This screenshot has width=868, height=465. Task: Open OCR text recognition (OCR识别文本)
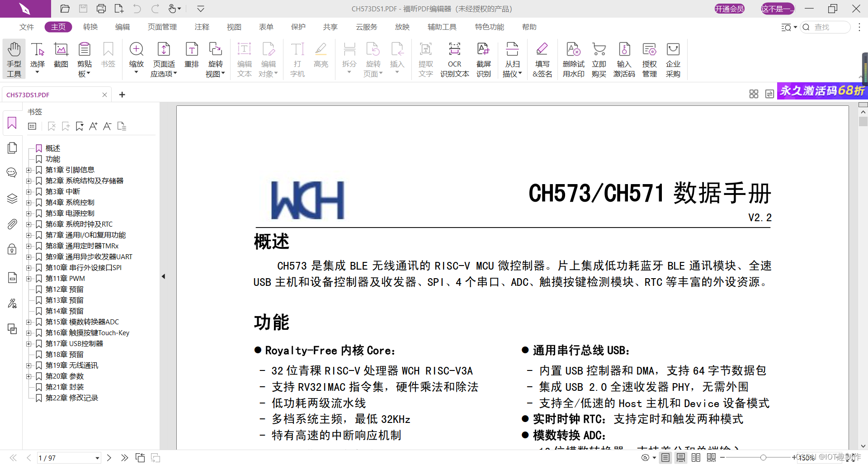pos(454,59)
